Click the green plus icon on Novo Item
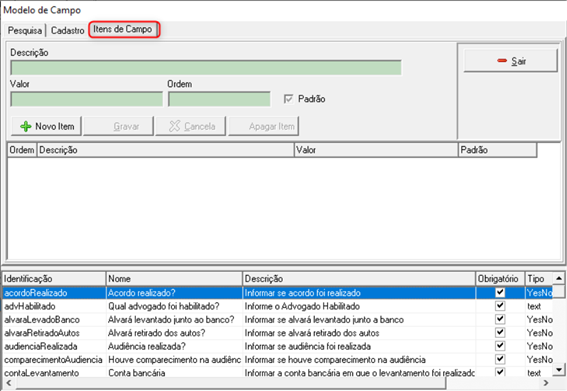This screenshot has height=391, width=567. (x=26, y=126)
